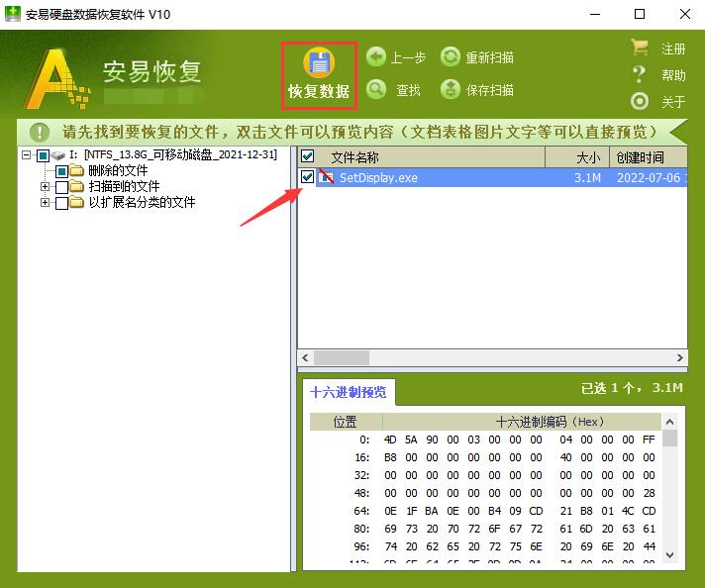Click the 注册 shopping cart icon
The width and height of the screenshot is (705, 588).
tap(640, 49)
